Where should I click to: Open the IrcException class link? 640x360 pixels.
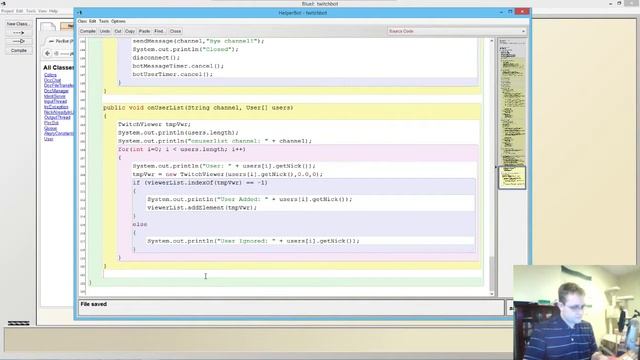[56, 107]
